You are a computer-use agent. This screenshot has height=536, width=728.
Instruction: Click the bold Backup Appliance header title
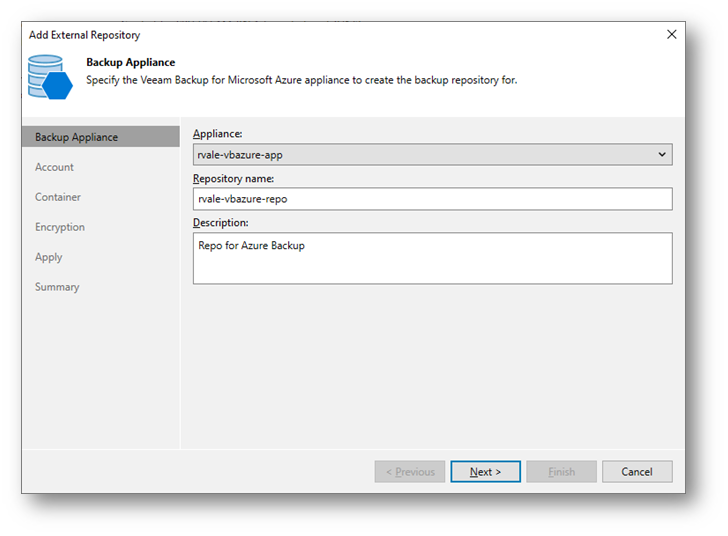coord(130,62)
